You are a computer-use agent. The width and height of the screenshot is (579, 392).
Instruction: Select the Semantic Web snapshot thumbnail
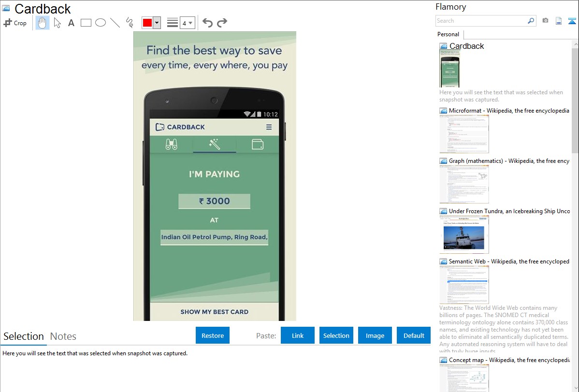464,285
